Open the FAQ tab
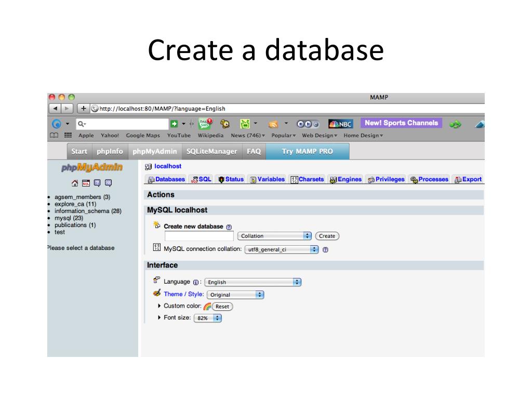Screen dimensions: 532x399 254,151
